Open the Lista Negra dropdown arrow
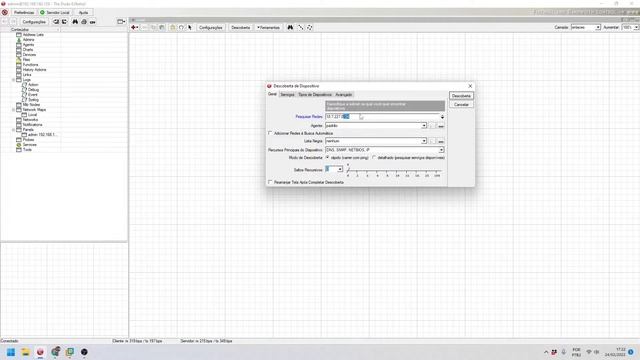 pos(424,141)
